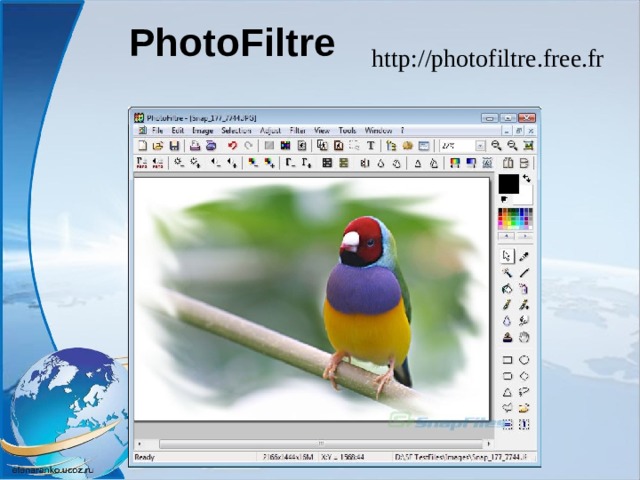Click the next palette arrow button

coord(524,236)
